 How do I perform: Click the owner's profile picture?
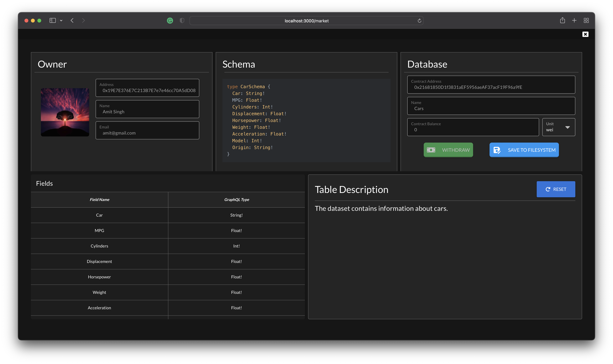click(65, 112)
